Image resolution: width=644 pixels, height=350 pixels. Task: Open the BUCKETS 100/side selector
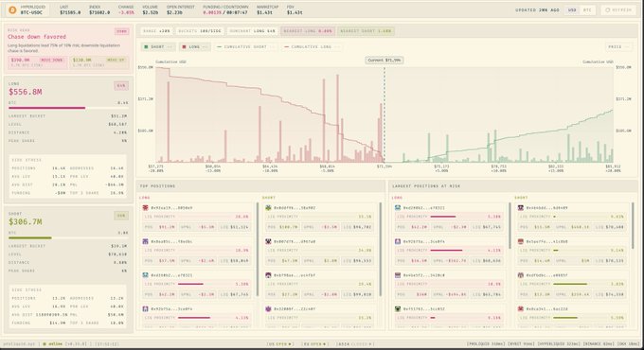point(200,31)
